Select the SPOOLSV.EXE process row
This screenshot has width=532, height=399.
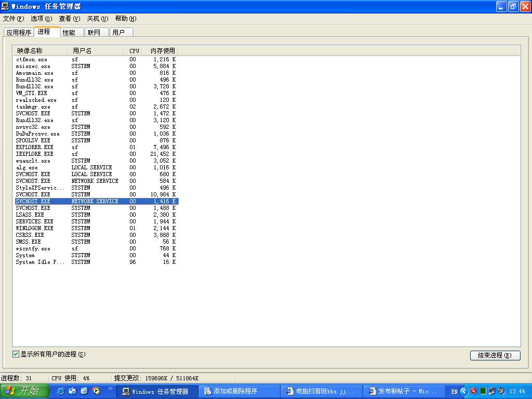[x=96, y=140]
